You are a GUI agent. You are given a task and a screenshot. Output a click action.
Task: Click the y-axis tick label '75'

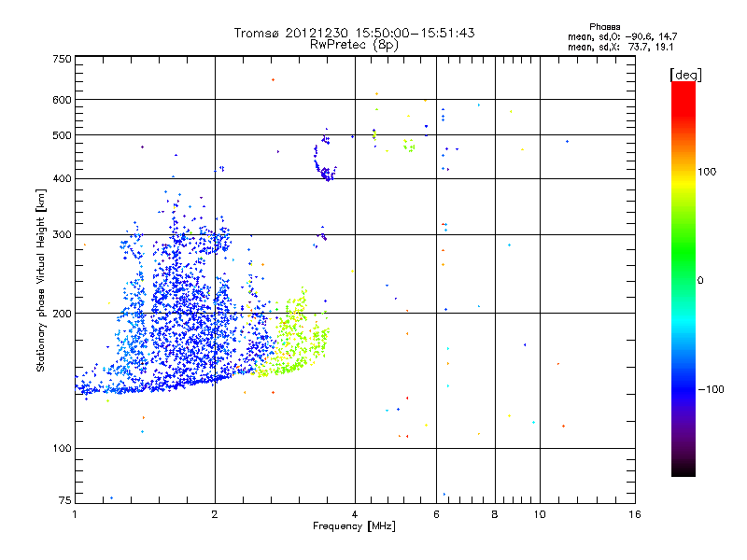65,500
